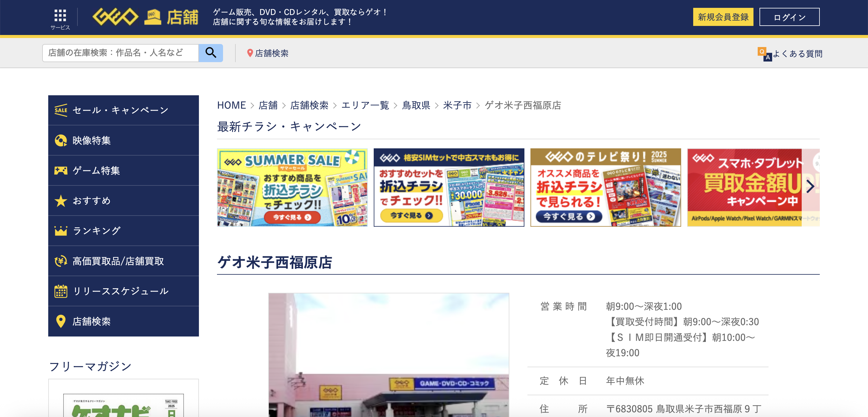
Task: Open the おすすめ sidebar menu
Action: (x=123, y=201)
